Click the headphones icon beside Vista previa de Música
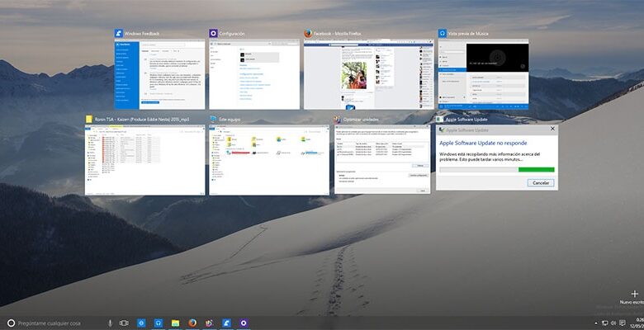 (x=443, y=33)
